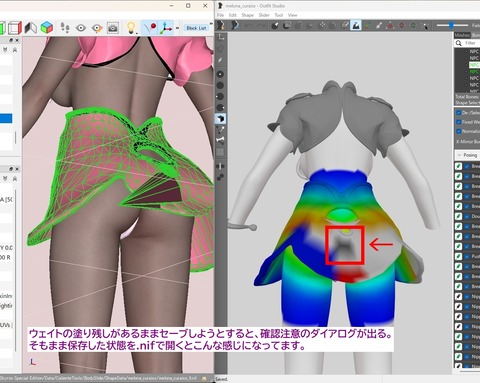Image resolution: width=480 pixels, height=383 pixels.
Task: Toggle the Fixed Weight checkbox
Action: [459, 122]
